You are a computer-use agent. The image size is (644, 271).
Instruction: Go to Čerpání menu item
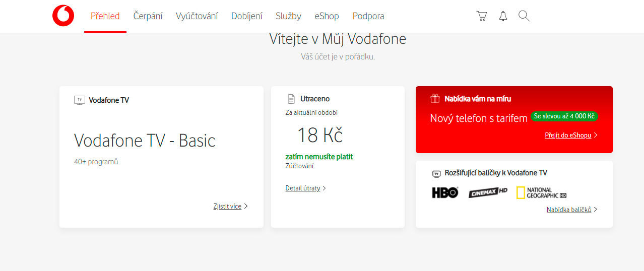click(x=148, y=16)
